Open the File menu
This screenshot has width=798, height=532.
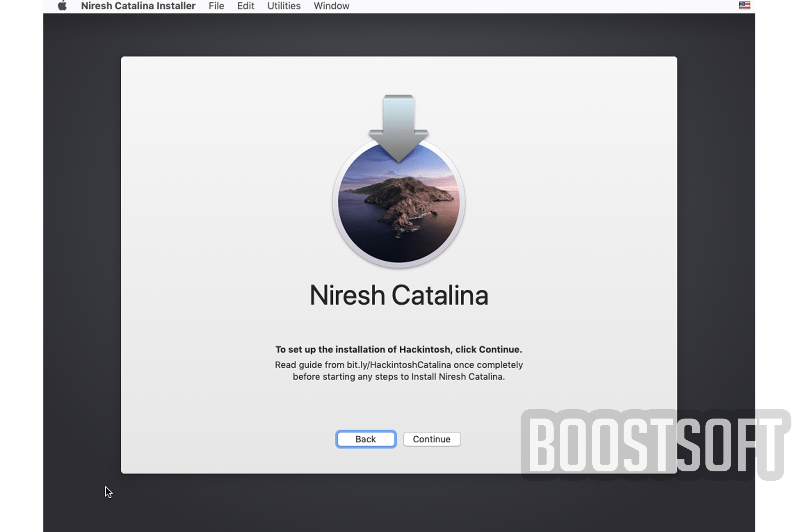216,6
